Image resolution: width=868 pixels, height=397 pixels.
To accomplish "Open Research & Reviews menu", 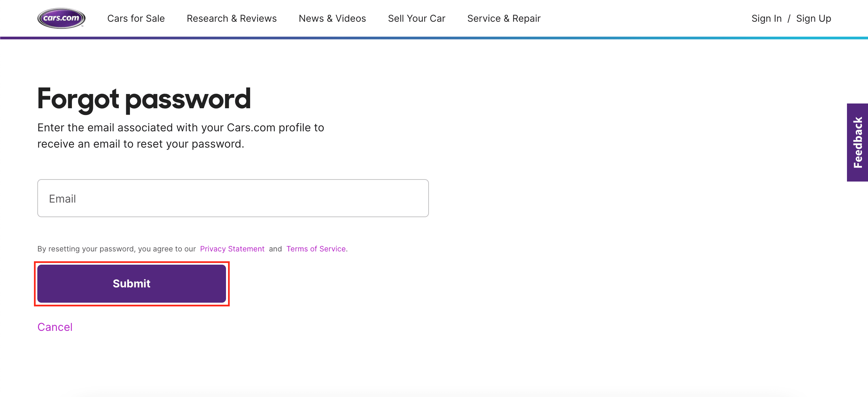I will 231,18.
